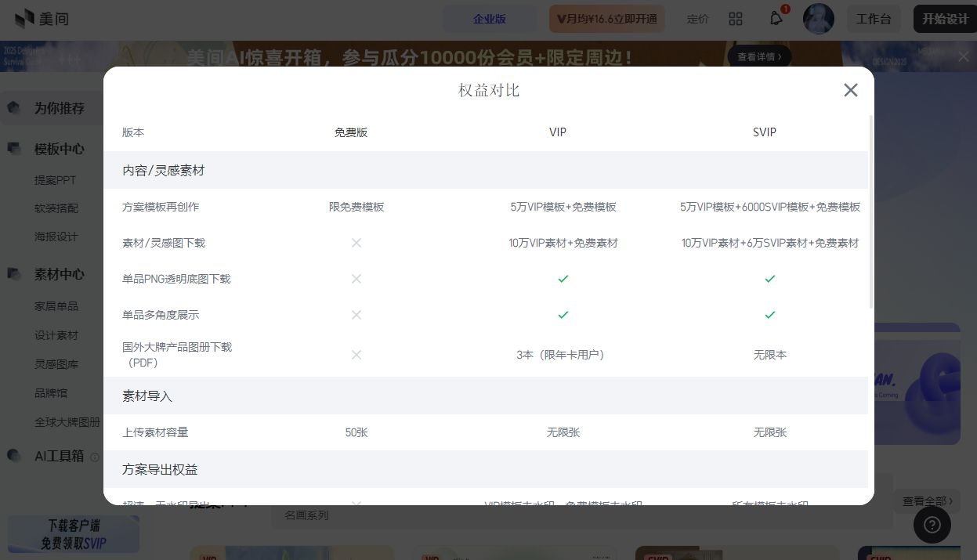Click the grid apps icon in top bar

[x=735, y=18]
